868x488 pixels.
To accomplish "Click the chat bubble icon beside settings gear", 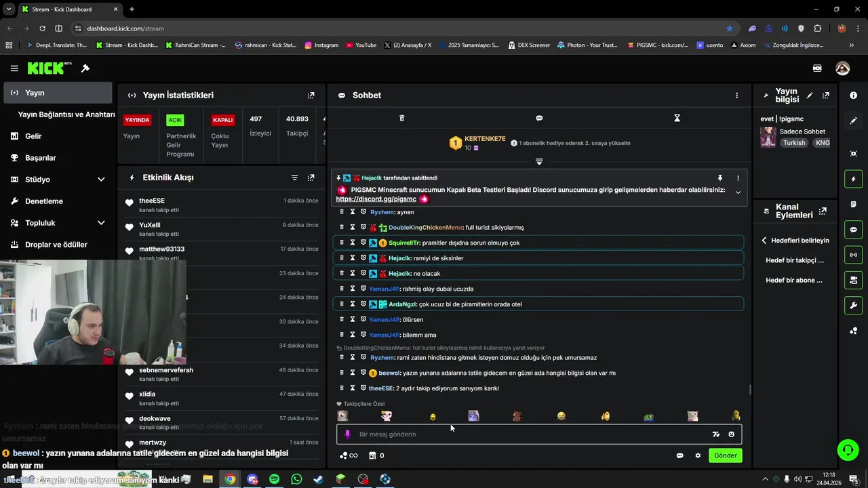I will pos(679,455).
